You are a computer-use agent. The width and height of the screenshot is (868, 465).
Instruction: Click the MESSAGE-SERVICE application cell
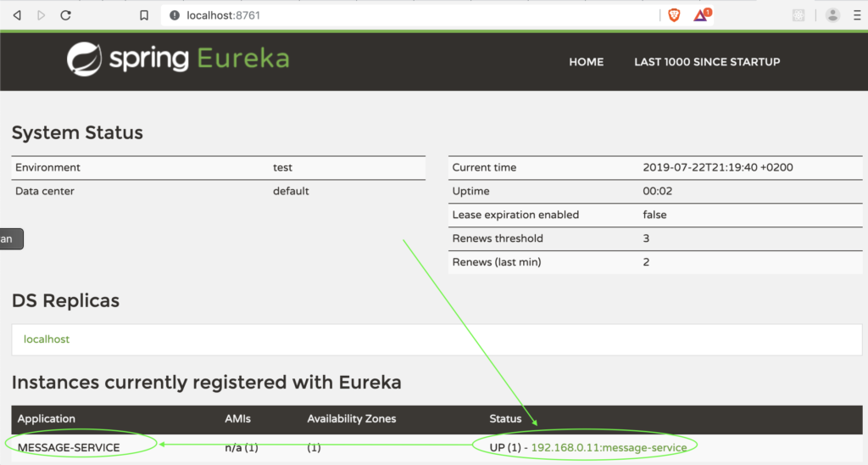[69, 447]
